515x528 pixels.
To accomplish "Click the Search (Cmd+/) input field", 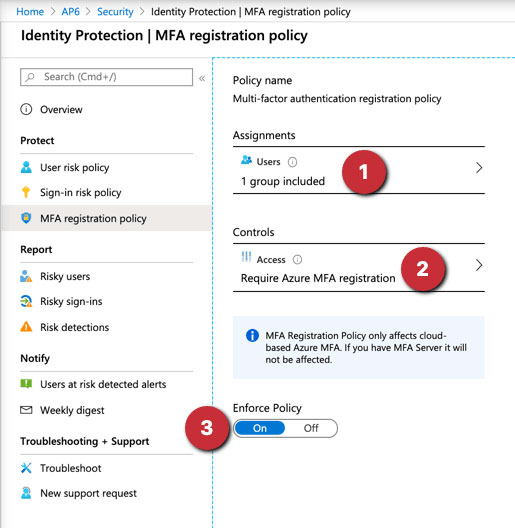I will click(x=106, y=77).
